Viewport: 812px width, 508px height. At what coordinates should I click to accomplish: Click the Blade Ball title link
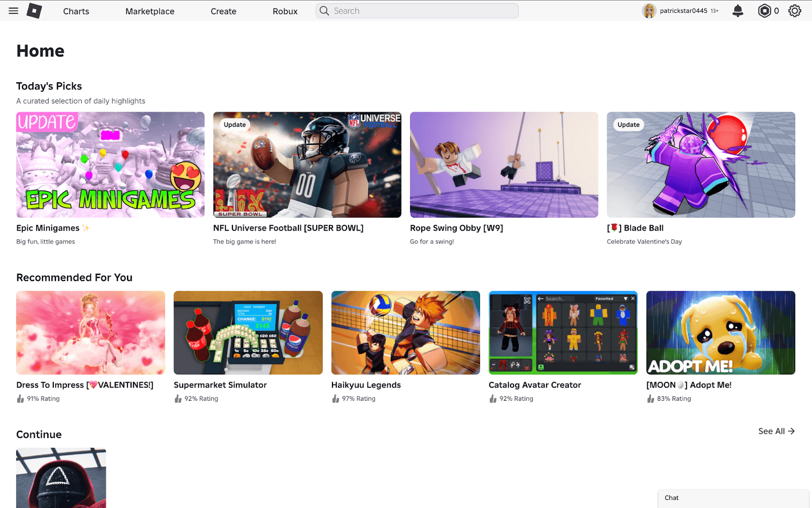coord(635,228)
